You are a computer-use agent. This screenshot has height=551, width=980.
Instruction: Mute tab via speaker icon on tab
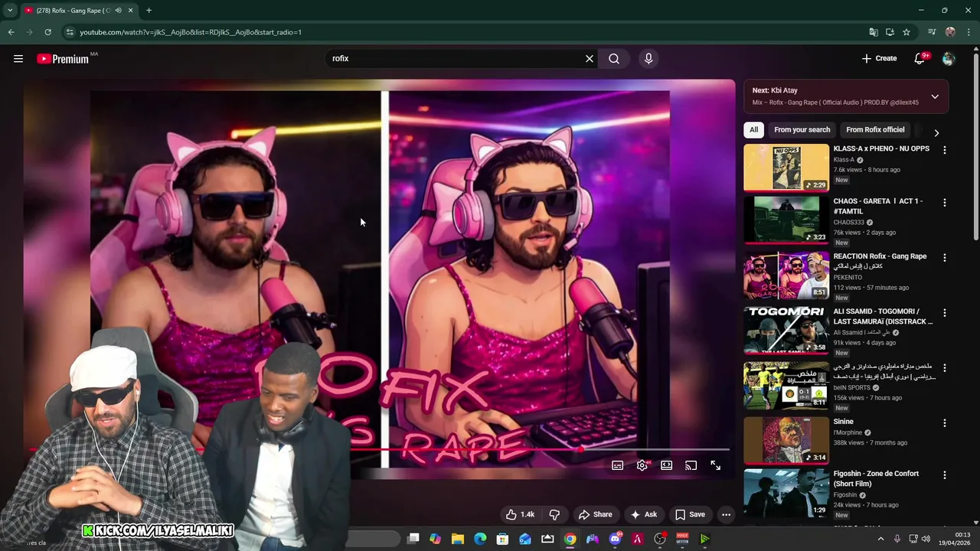click(x=119, y=11)
